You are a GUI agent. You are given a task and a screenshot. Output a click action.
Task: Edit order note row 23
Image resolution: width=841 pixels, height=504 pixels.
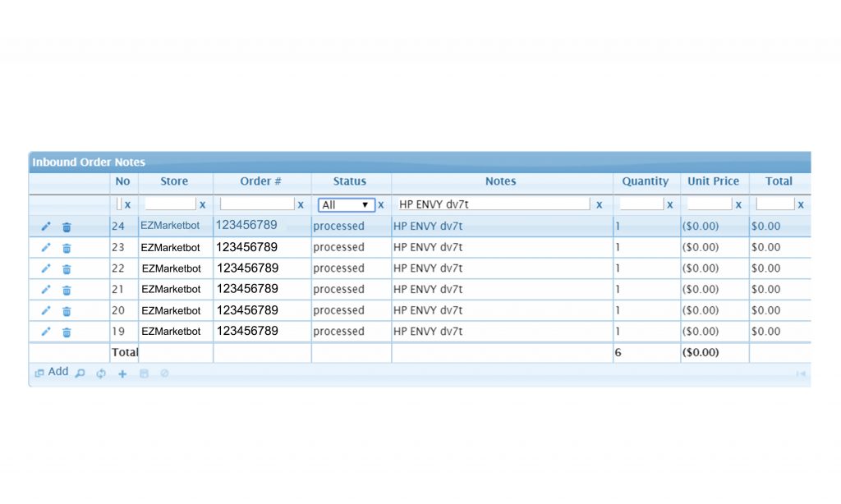[46, 248]
